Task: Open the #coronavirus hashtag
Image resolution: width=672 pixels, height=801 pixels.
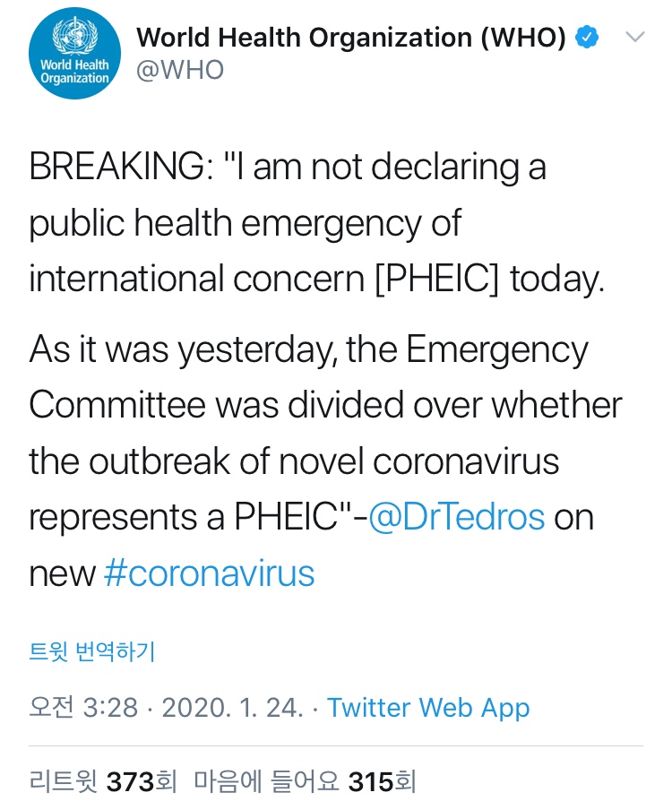Action: click(209, 573)
